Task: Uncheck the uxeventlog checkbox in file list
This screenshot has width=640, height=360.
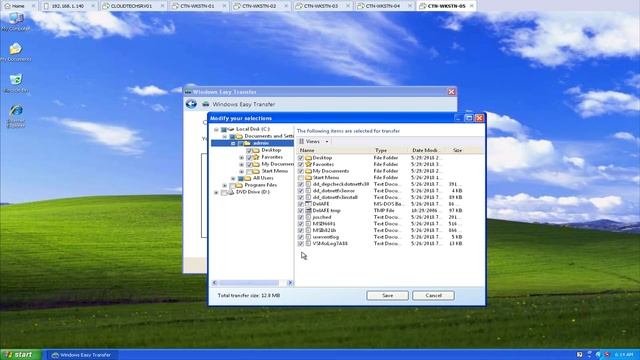Action: click(x=301, y=237)
